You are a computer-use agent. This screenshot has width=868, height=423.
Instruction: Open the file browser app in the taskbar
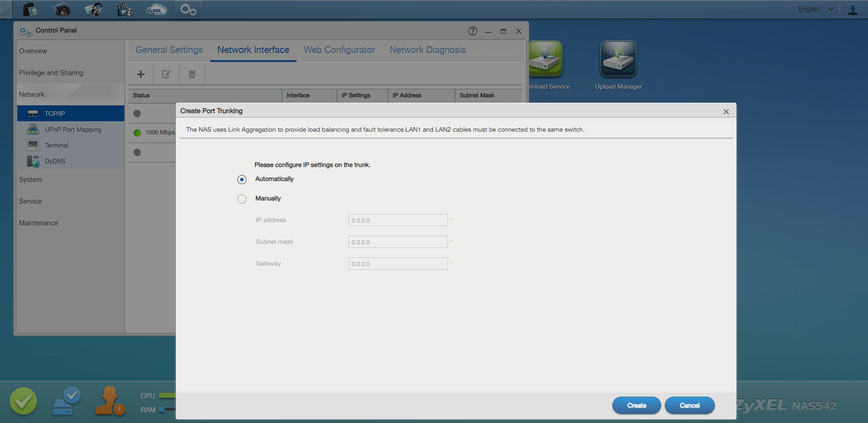coord(29,9)
